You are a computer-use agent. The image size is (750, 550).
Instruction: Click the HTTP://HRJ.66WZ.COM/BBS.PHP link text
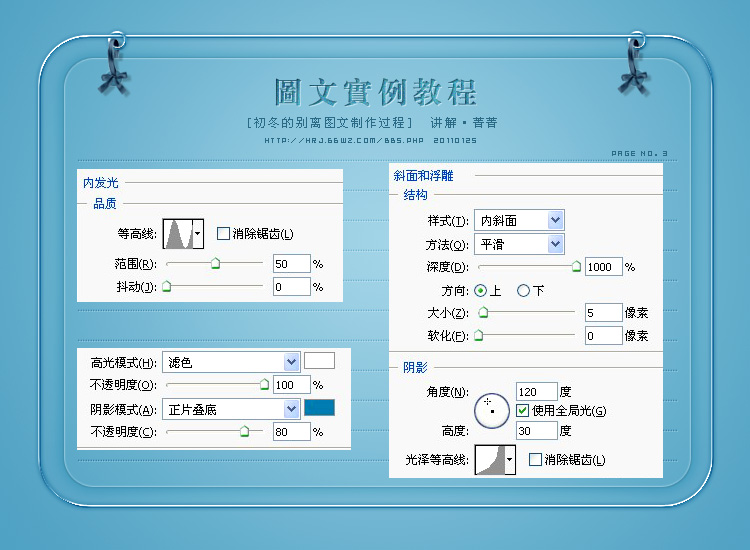344,141
